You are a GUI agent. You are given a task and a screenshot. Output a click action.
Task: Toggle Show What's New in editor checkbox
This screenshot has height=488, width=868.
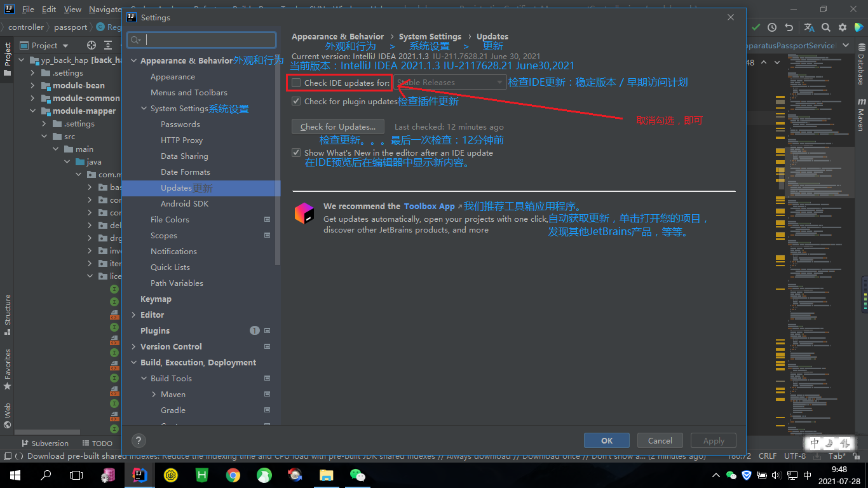click(296, 152)
